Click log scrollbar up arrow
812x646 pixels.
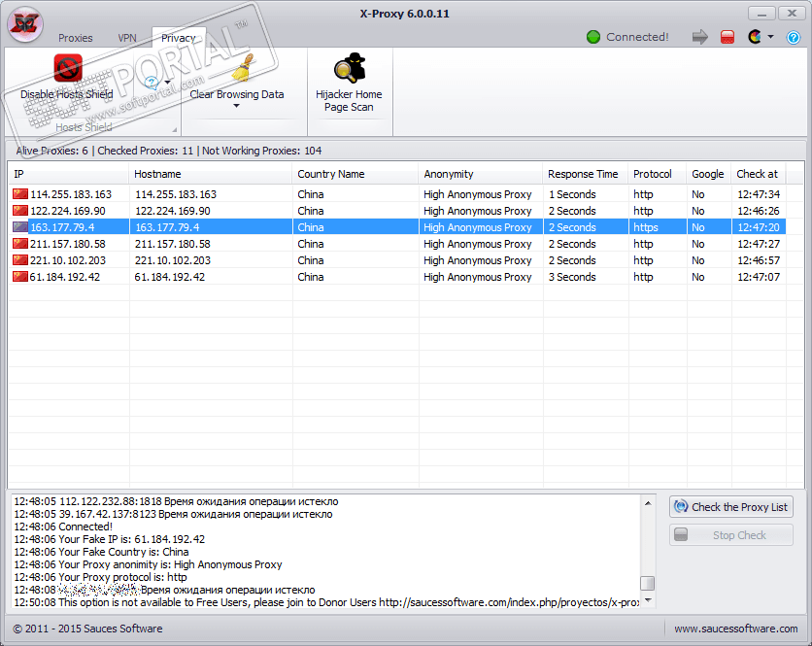[x=648, y=503]
